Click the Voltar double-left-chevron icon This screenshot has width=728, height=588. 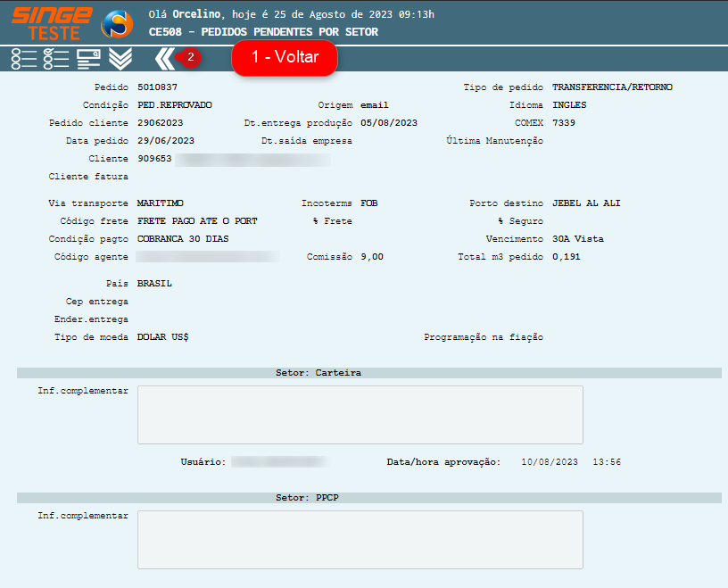coord(165,59)
